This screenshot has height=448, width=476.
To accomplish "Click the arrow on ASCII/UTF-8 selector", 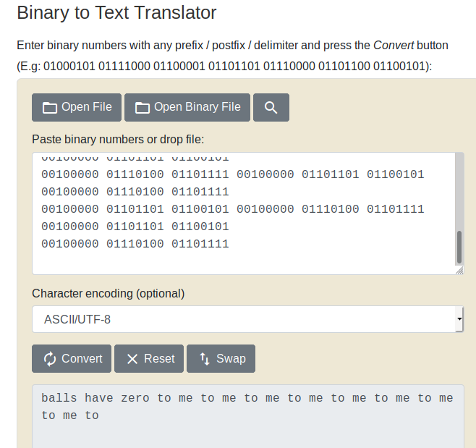I will coord(459,319).
